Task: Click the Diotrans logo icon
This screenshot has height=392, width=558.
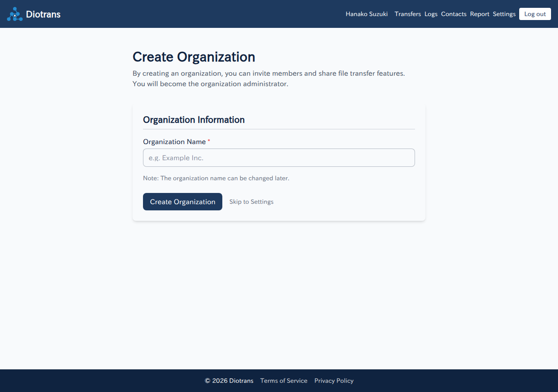Action: [x=15, y=14]
